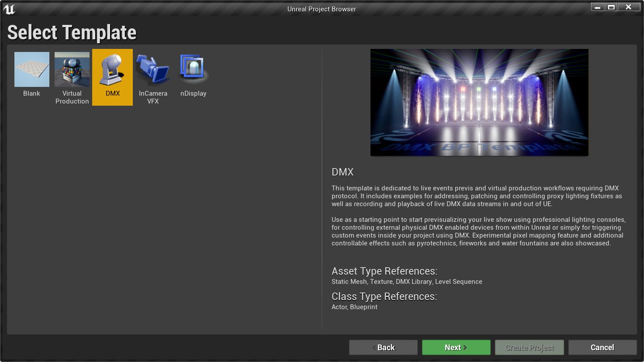Screen dimensions: 644x362
Task: Click the disabled Create Project button
Action: [x=529, y=347]
